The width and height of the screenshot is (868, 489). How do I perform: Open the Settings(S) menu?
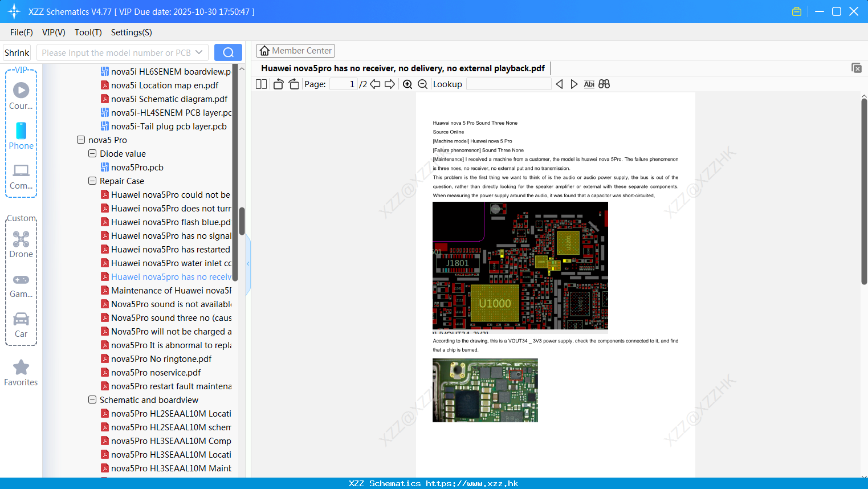[132, 32]
